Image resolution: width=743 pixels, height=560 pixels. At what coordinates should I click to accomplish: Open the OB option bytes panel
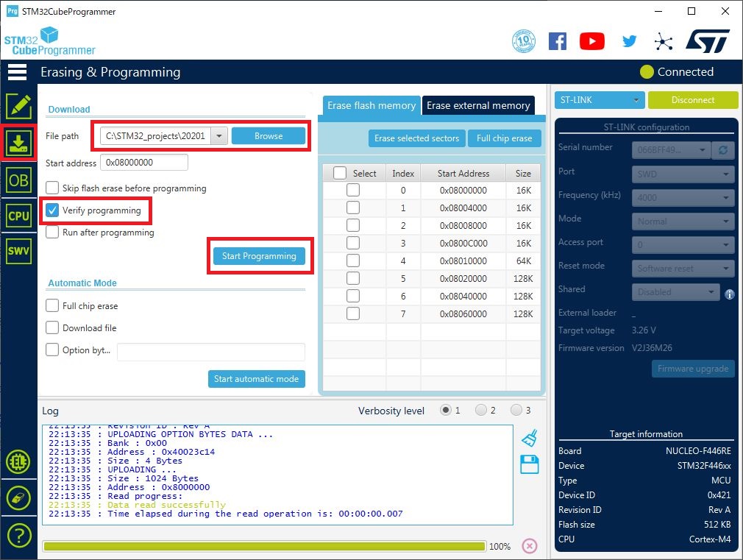pyautogui.click(x=18, y=180)
